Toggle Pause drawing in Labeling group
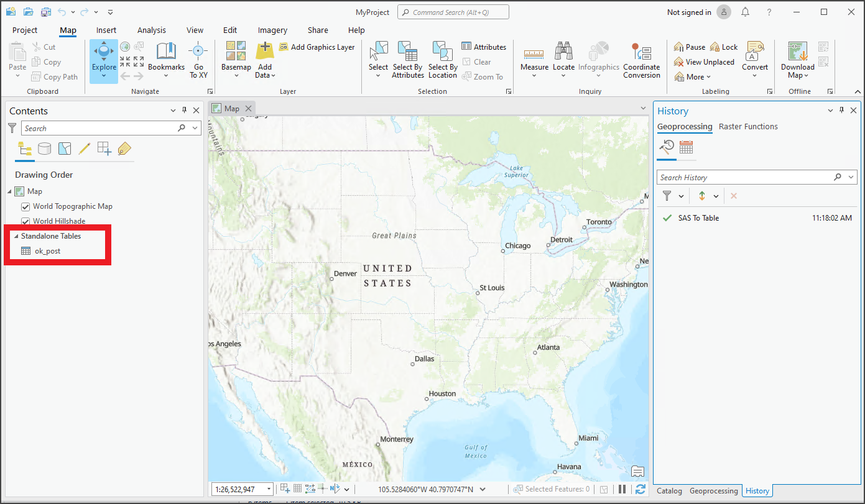Screen dimensions: 865x504 point(689,47)
